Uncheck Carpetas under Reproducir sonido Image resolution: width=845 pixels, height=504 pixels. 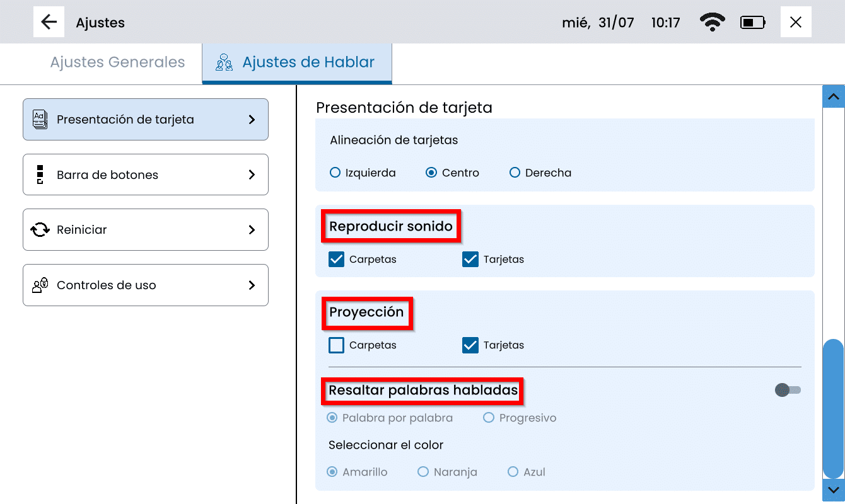pyautogui.click(x=337, y=259)
